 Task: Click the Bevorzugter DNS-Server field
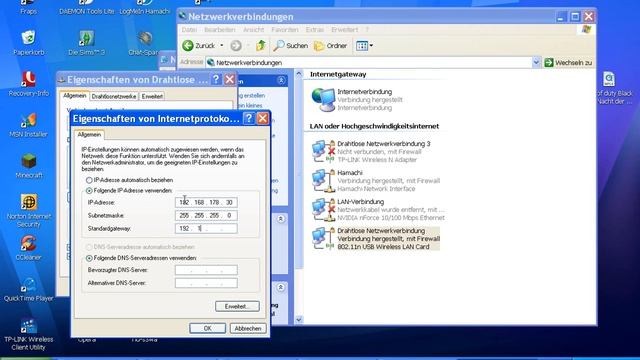coord(206,270)
